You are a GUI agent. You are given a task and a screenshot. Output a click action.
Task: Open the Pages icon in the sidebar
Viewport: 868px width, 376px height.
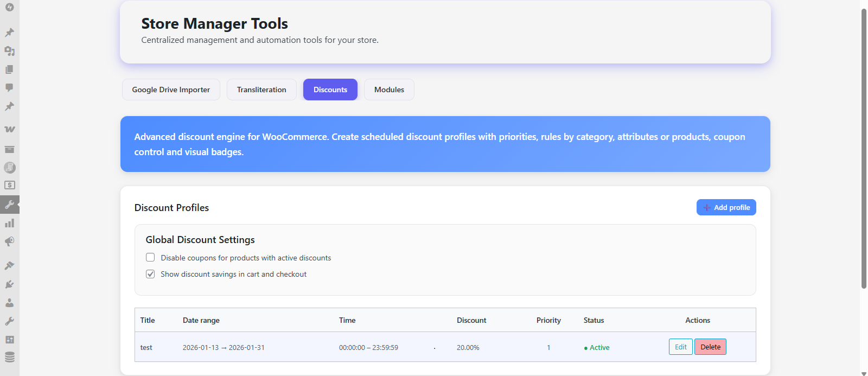click(9, 69)
